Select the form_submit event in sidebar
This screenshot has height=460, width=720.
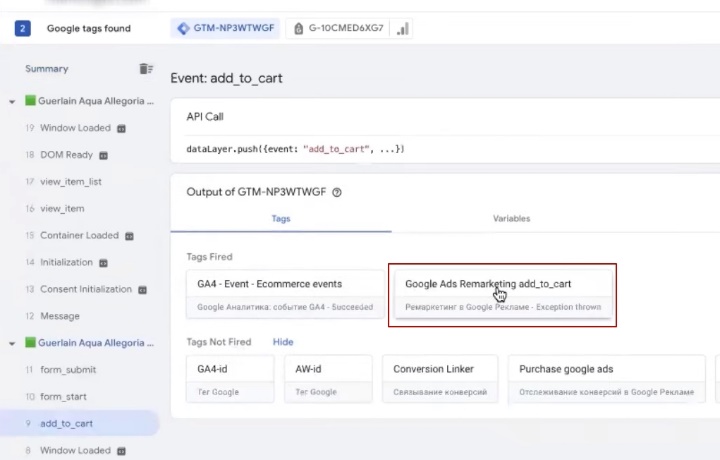[x=70, y=370]
